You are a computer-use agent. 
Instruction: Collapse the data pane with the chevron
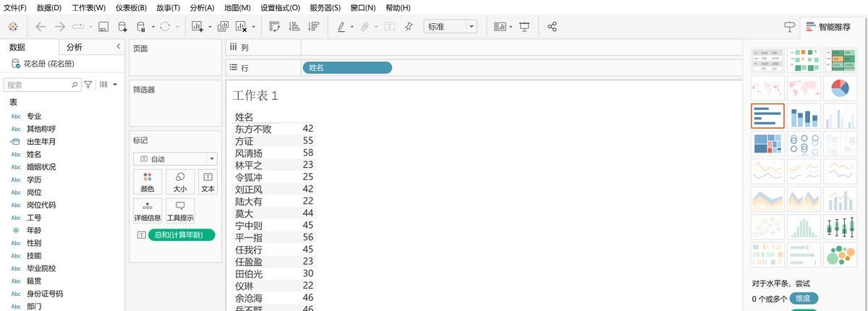pyautogui.click(x=119, y=46)
